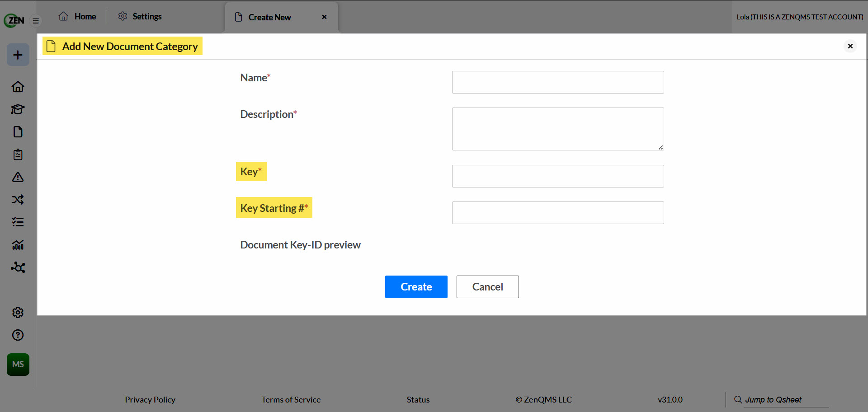
Task: Click the search magnifier near Jump to Qsheet
Action: coord(738,400)
